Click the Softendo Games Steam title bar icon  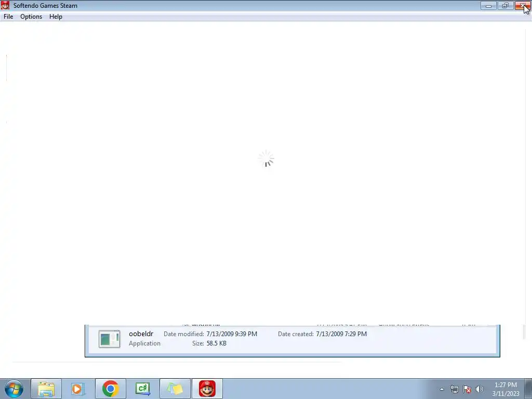click(x=5, y=5)
